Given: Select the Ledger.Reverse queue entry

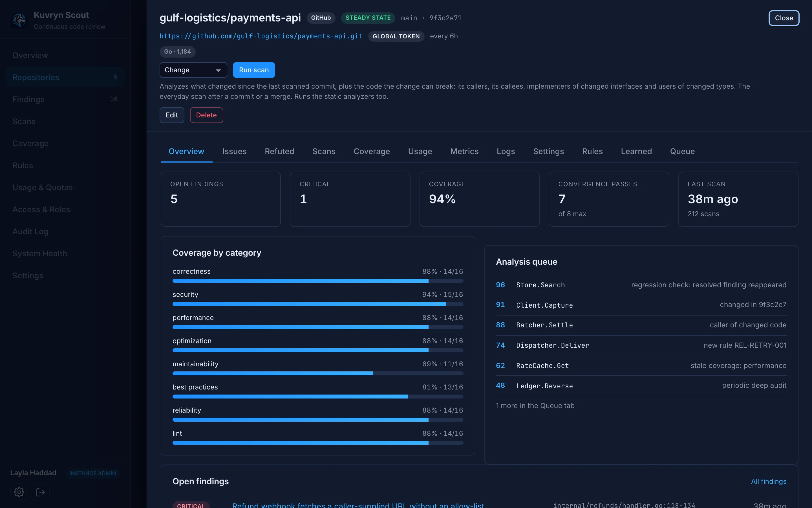Looking at the screenshot, I should 641,386.
